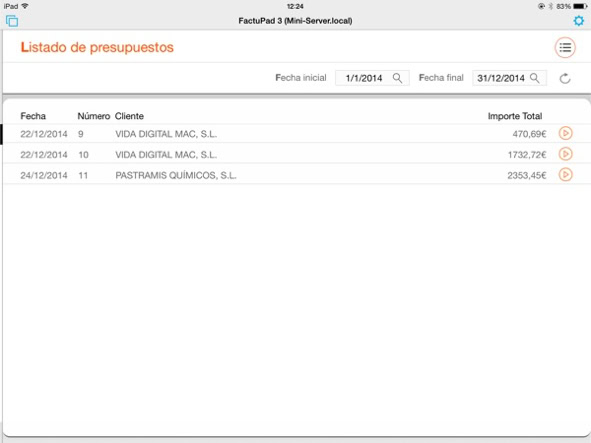
Task: Sort by the Fecha column header
Action: tap(33, 116)
